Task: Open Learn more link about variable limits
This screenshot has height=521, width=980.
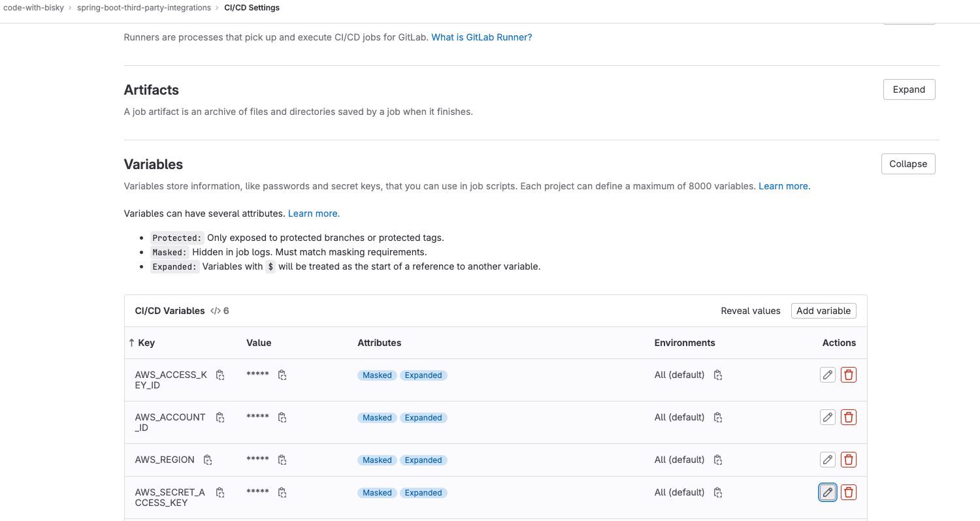Action: [784, 186]
